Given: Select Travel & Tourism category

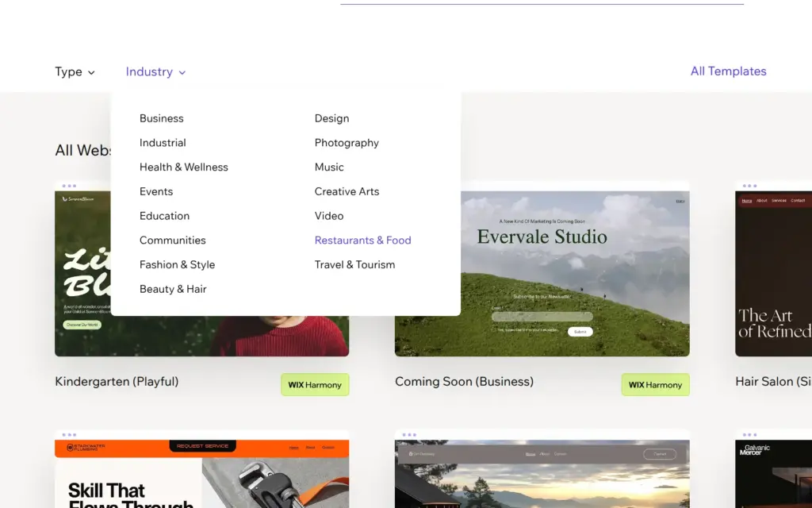Looking at the screenshot, I should pos(354,264).
